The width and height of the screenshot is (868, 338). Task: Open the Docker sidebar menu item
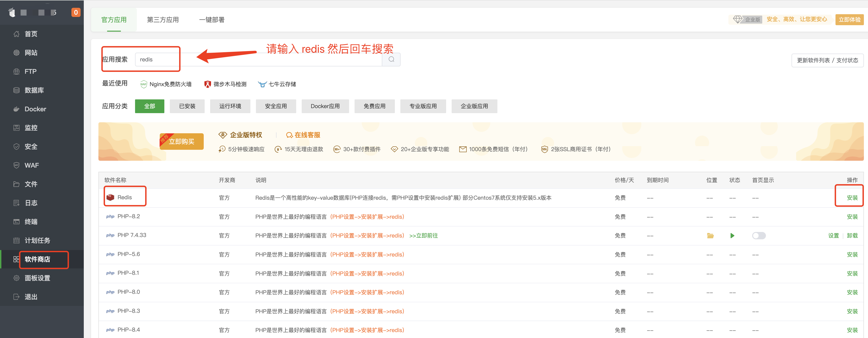click(35, 109)
